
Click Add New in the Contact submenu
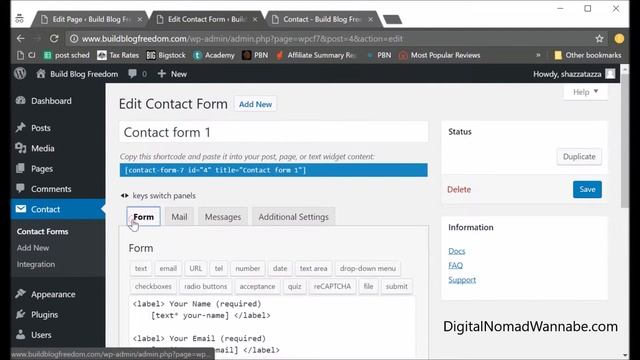coord(33,248)
